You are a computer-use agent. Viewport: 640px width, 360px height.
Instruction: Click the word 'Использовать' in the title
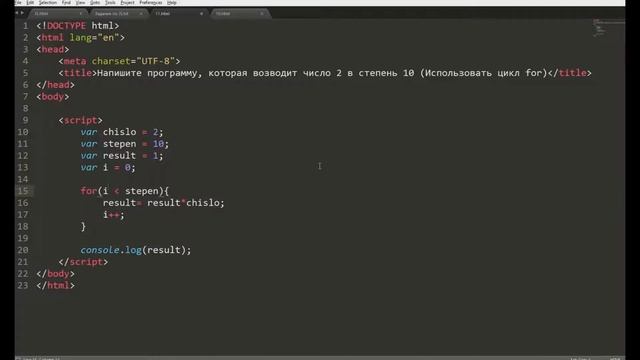click(x=458, y=73)
